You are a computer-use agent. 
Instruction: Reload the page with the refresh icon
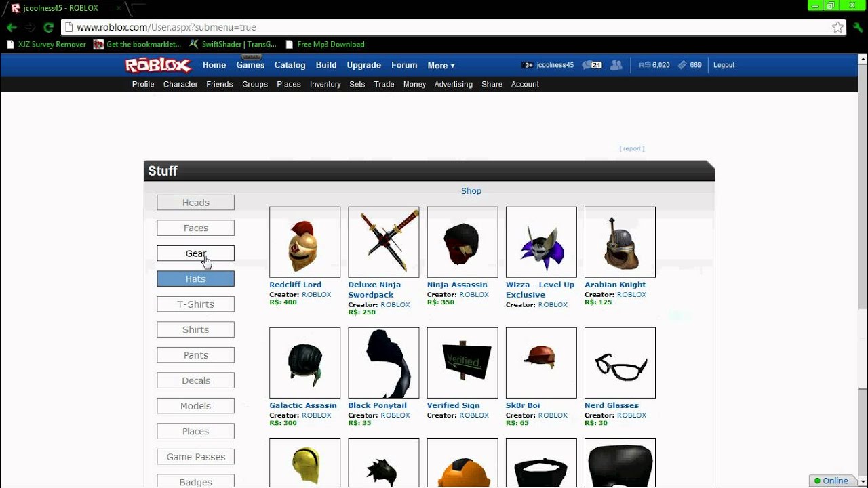(x=47, y=27)
